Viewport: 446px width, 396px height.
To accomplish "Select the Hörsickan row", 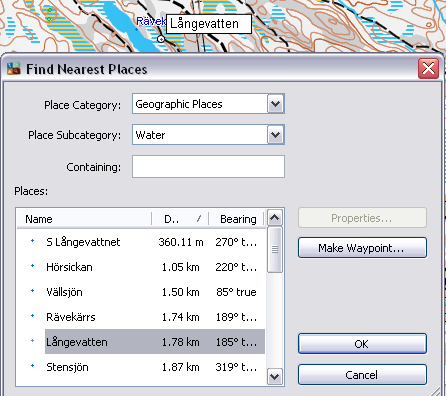I will tap(141, 267).
